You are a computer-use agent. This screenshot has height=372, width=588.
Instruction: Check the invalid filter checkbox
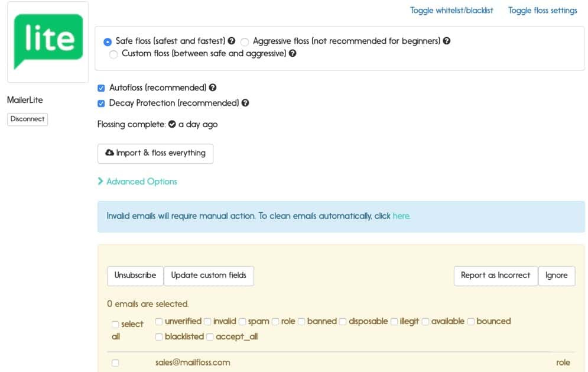pyautogui.click(x=208, y=322)
